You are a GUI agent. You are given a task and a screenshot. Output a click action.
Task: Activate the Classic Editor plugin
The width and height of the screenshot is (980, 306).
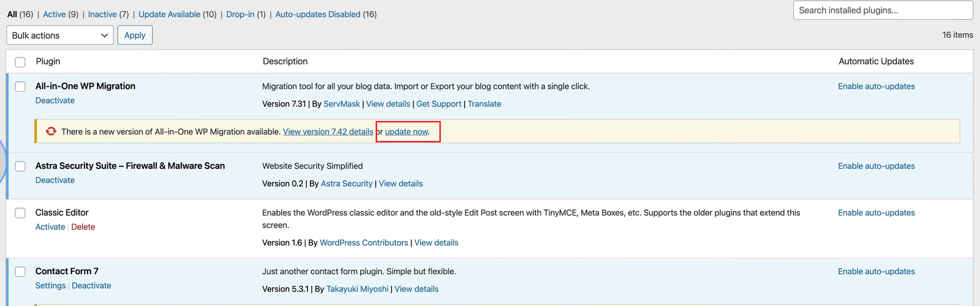tap(50, 226)
